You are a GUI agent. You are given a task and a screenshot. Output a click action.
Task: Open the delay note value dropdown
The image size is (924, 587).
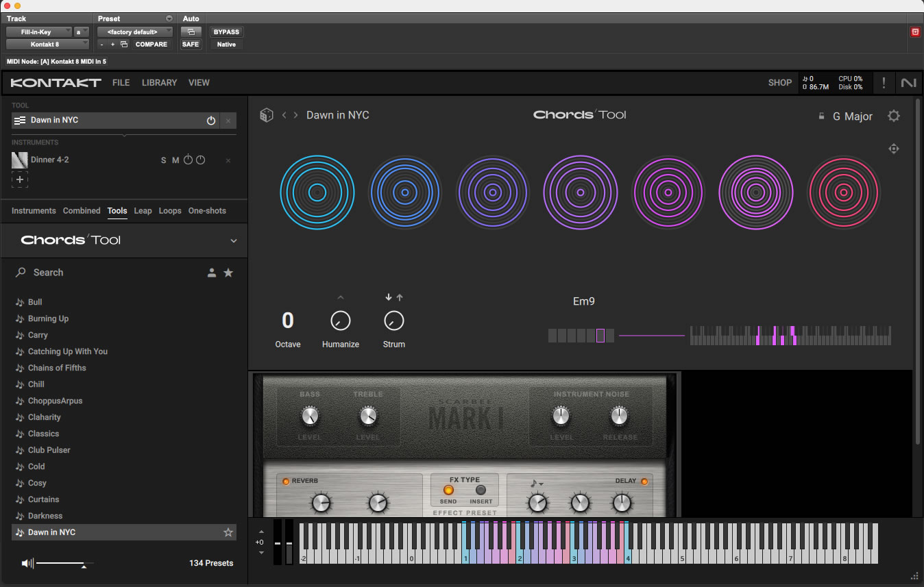[x=537, y=484]
